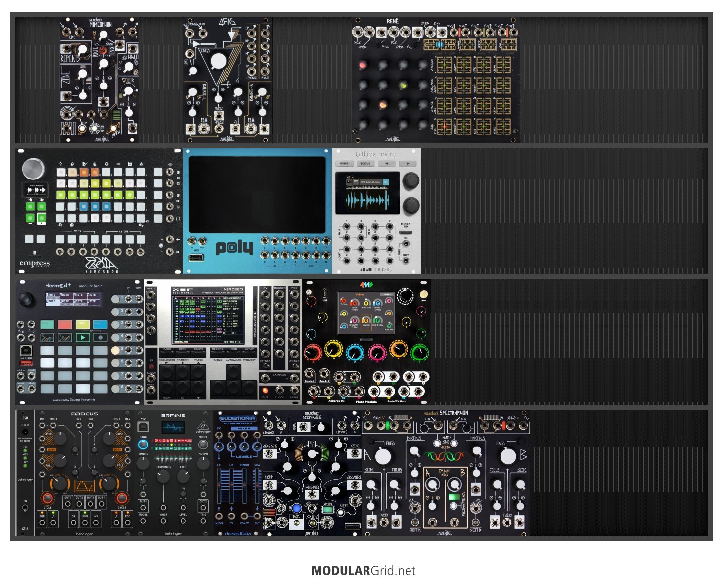Hit the yellow track button on Hermod+
Image resolution: width=728 pixels, height=581 pixels.
pos(82,324)
